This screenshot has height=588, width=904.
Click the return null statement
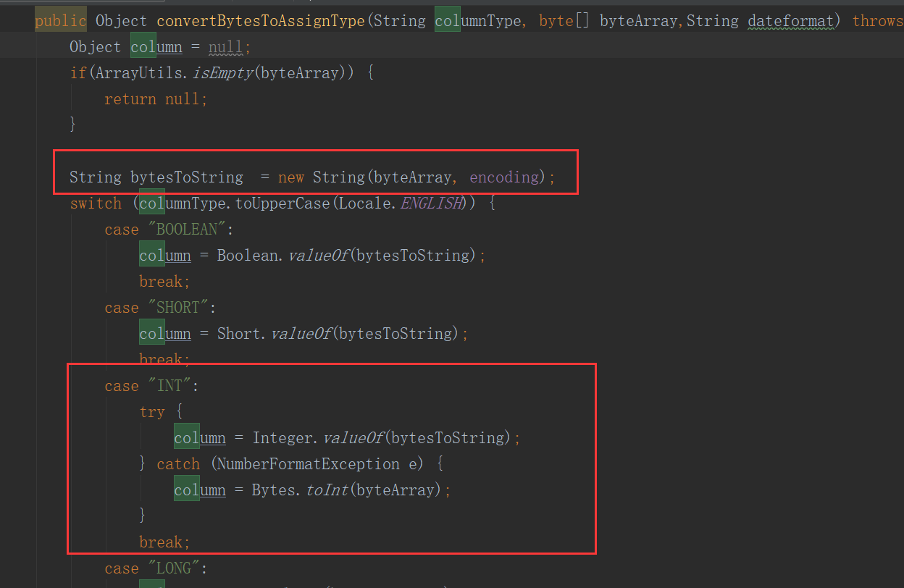(x=156, y=98)
